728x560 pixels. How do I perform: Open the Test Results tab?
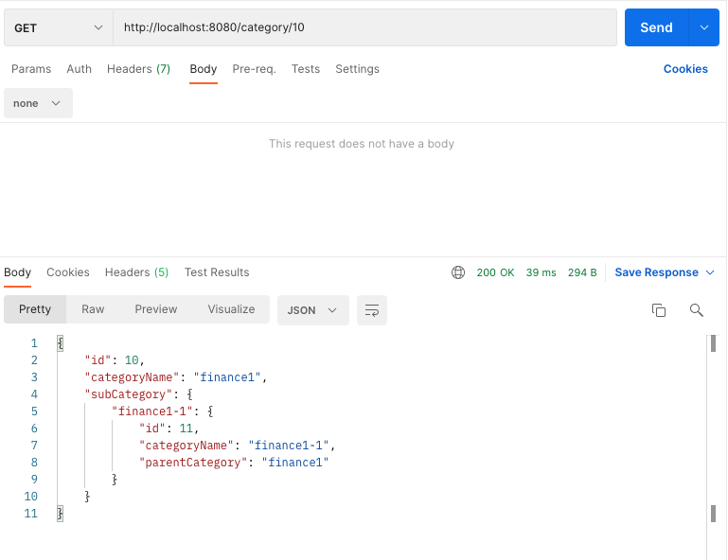(217, 272)
